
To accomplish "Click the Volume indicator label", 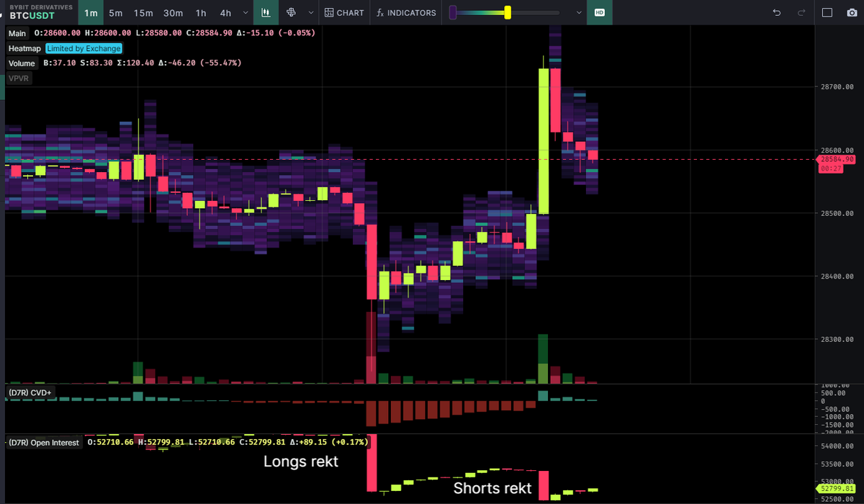I will coord(22,63).
